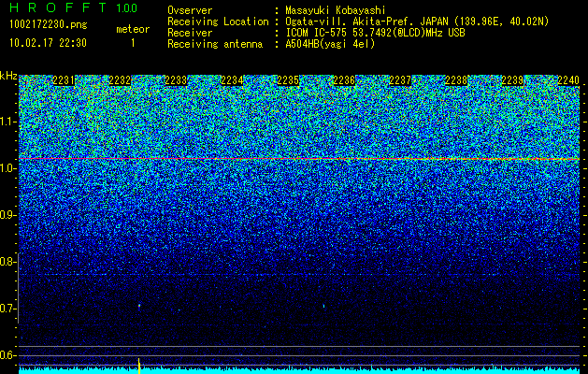Click the 2231 time marker
This screenshot has height=374, width=588.
[64, 80]
